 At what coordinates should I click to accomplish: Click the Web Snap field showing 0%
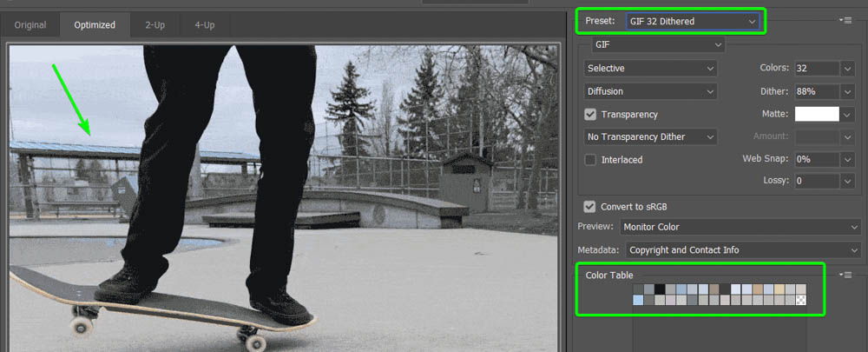tap(817, 160)
